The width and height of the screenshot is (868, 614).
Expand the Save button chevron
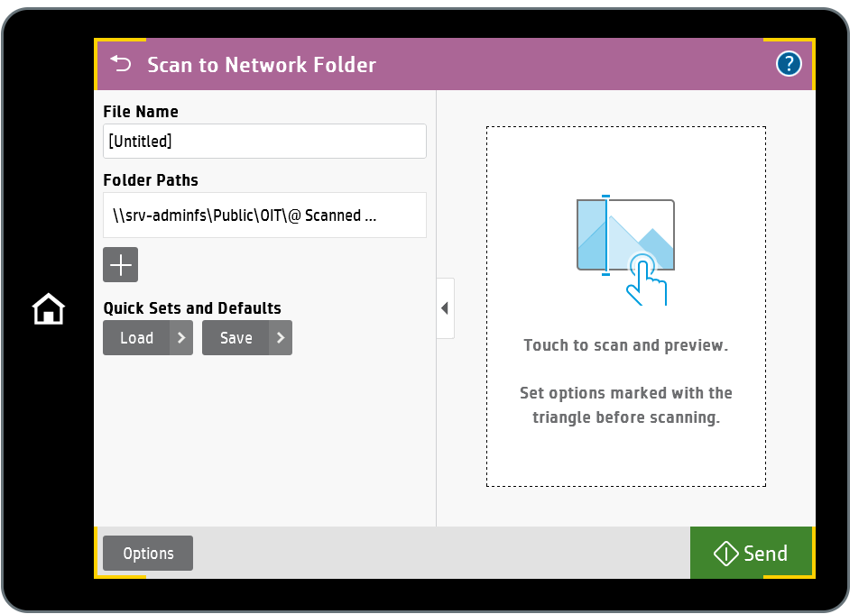coord(281,338)
